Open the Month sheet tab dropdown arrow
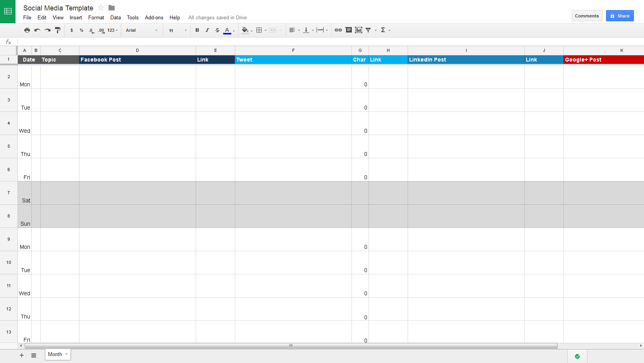The image size is (644, 363). click(x=67, y=354)
